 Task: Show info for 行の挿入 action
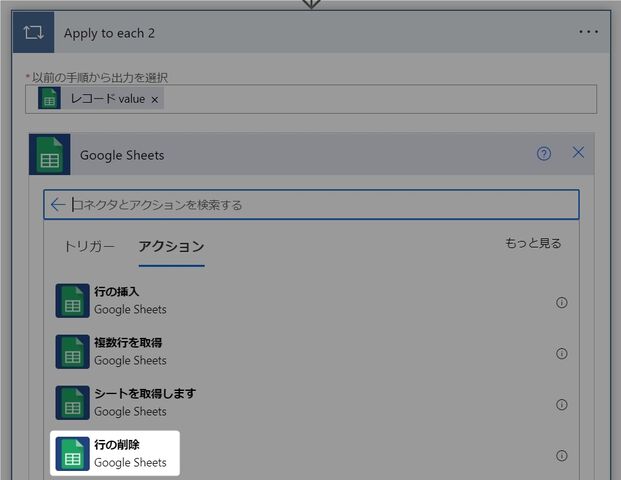[x=562, y=303]
